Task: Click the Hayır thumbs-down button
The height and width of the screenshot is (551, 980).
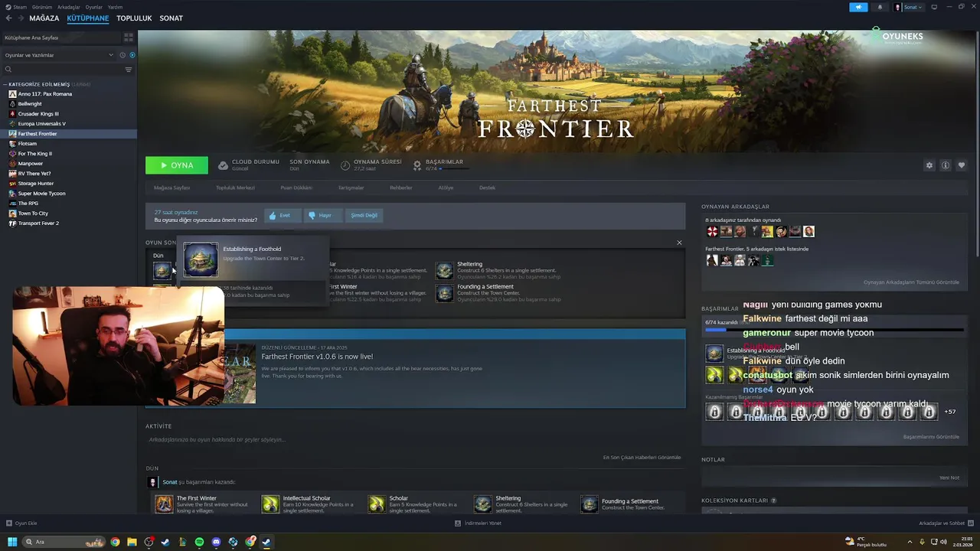Action: click(x=322, y=216)
